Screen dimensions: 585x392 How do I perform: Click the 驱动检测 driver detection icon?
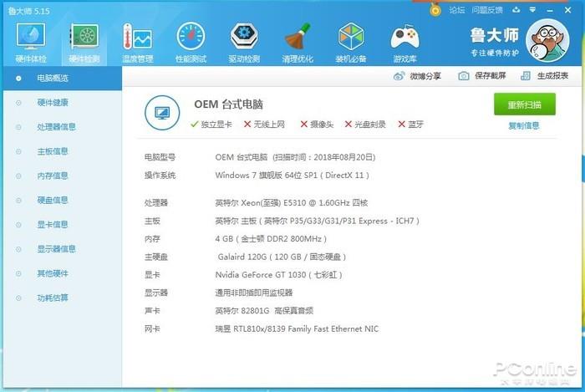coord(244,41)
